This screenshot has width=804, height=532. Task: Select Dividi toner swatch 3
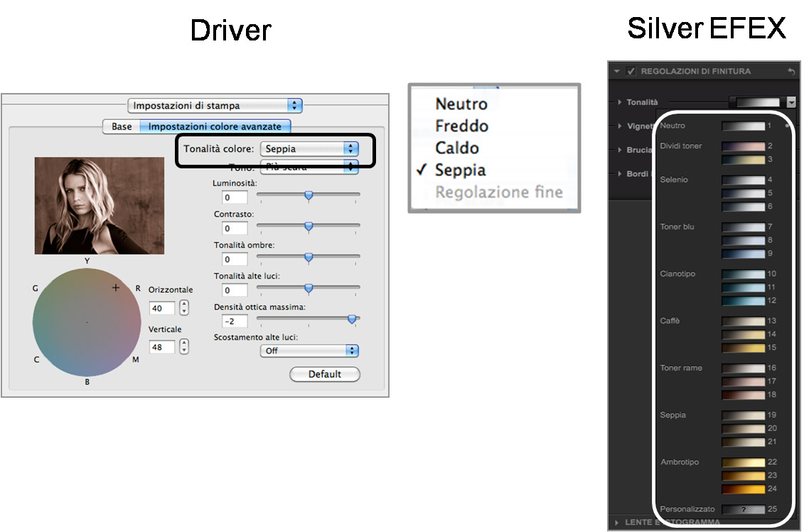[x=743, y=159]
